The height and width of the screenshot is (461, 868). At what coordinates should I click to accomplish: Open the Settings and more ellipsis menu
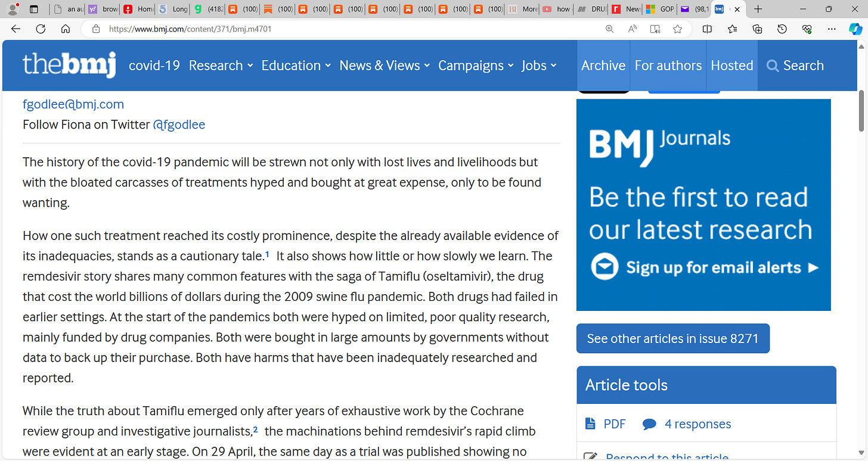[x=832, y=29]
